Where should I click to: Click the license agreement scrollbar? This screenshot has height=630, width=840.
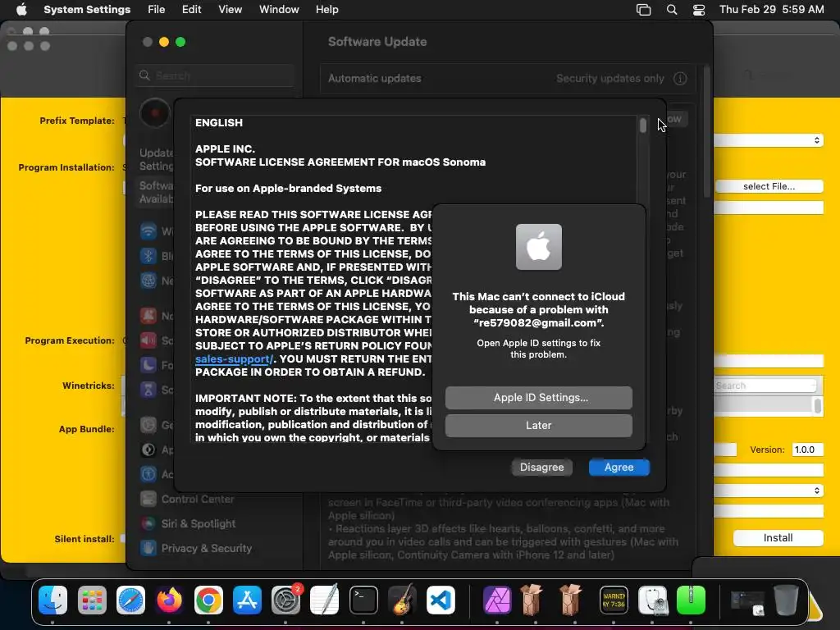click(643, 126)
